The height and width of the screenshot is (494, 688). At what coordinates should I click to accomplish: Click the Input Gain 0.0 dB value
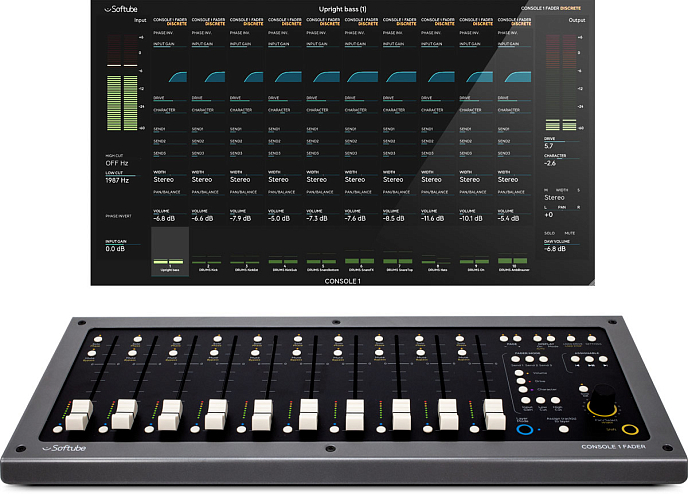115,249
